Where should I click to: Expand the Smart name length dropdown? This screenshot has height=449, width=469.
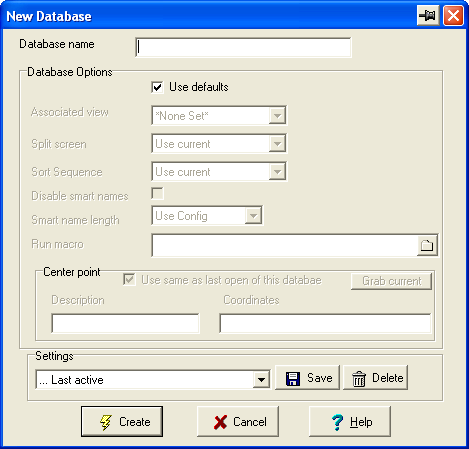coord(253,216)
